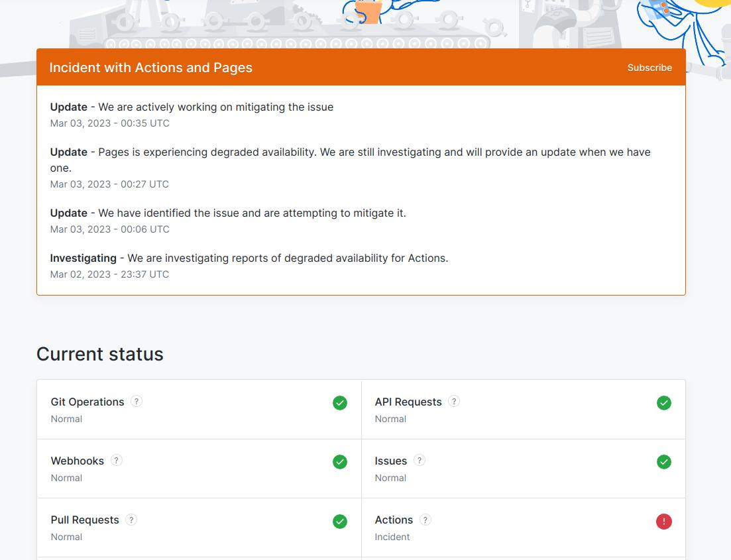Click 'Normal' status under API Requests
Image resolution: width=731 pixels, height=560 pixels.
390,419
